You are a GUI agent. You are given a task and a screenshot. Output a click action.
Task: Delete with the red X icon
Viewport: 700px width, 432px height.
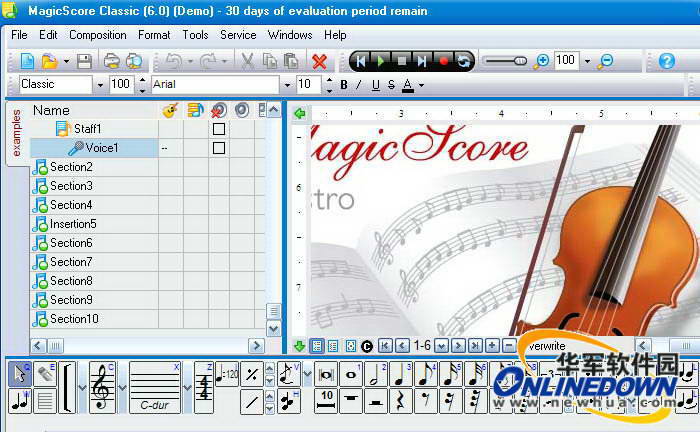(x=319, y=62)
